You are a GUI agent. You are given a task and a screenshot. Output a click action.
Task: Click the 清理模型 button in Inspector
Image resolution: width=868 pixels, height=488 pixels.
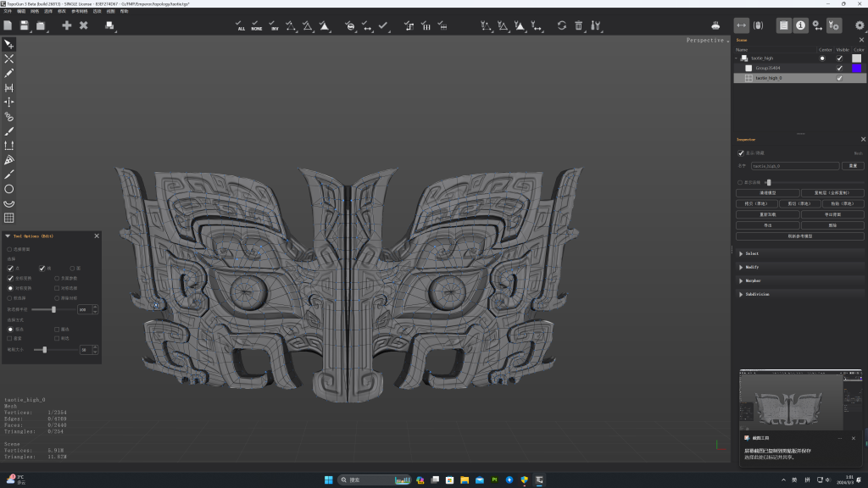pyautogui.click(x=768, y=193)
